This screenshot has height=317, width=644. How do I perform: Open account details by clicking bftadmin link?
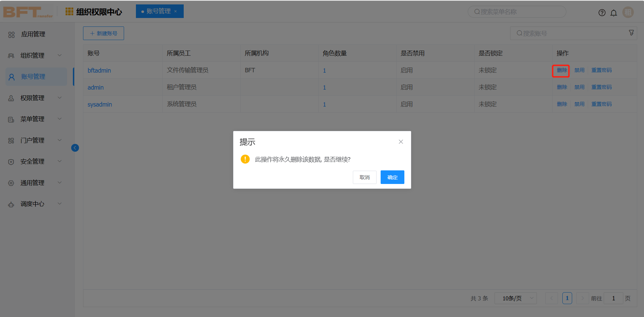99,70
